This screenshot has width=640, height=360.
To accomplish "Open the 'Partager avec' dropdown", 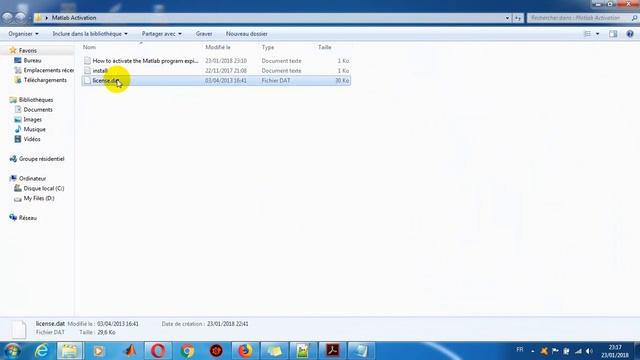I will point(162,34).
